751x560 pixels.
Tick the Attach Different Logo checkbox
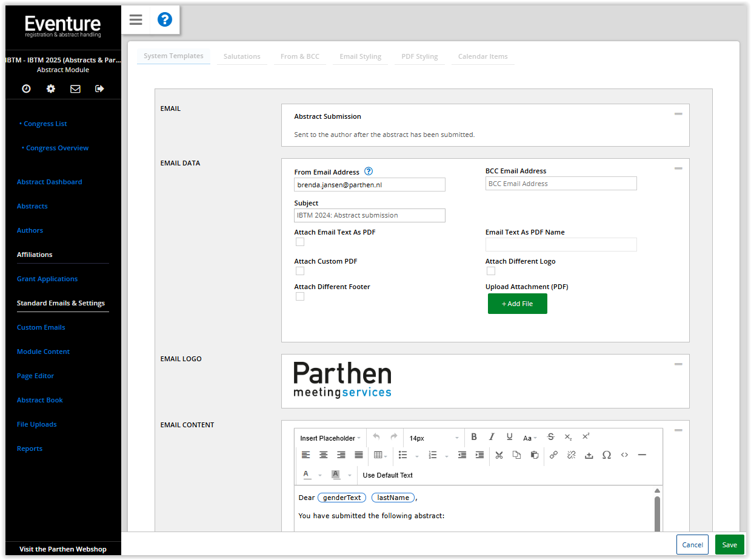coord(491,271)
